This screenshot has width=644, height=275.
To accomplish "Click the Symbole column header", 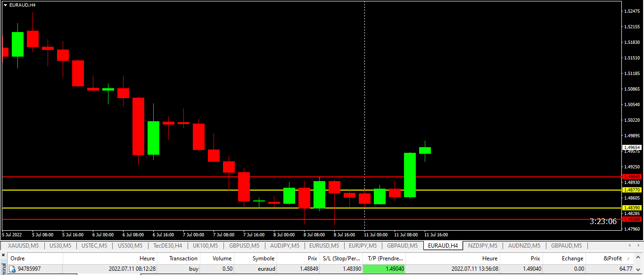I will pyautogui.click(x=263, y=258).
